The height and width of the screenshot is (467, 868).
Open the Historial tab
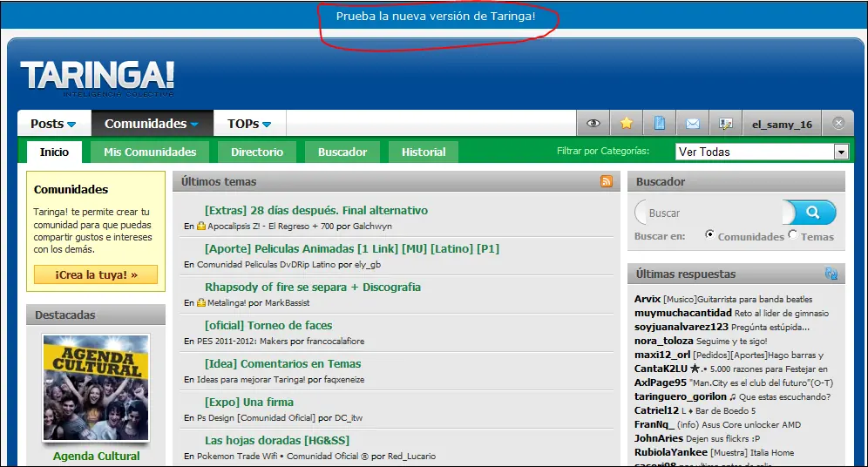coord(424,152)
